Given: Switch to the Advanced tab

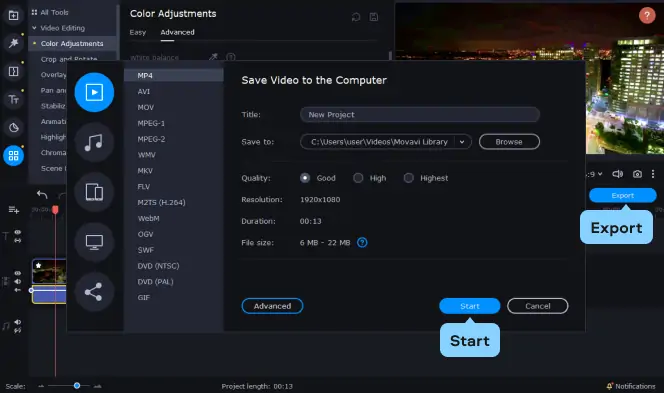Looking at the screenshot, I should tap(177, 32).
